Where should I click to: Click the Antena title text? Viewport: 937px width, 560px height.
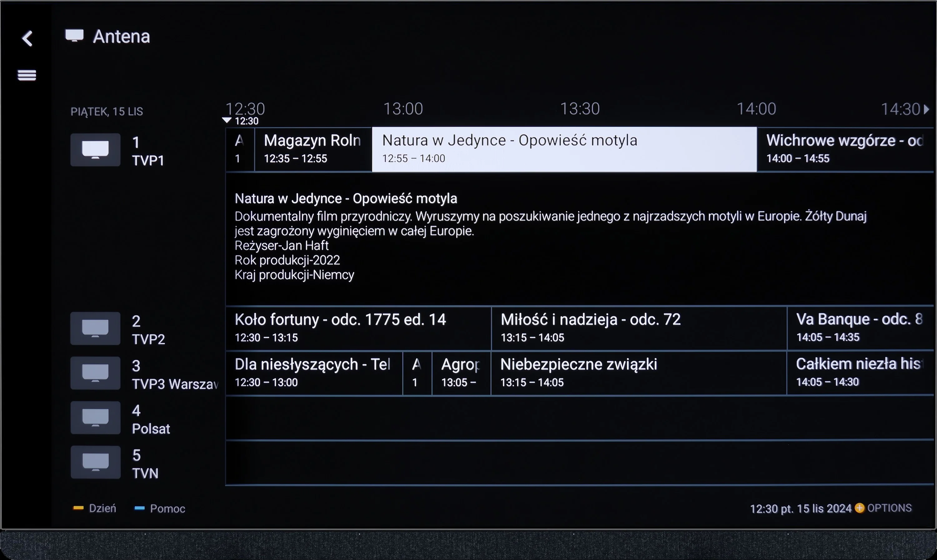click(121, 37)
